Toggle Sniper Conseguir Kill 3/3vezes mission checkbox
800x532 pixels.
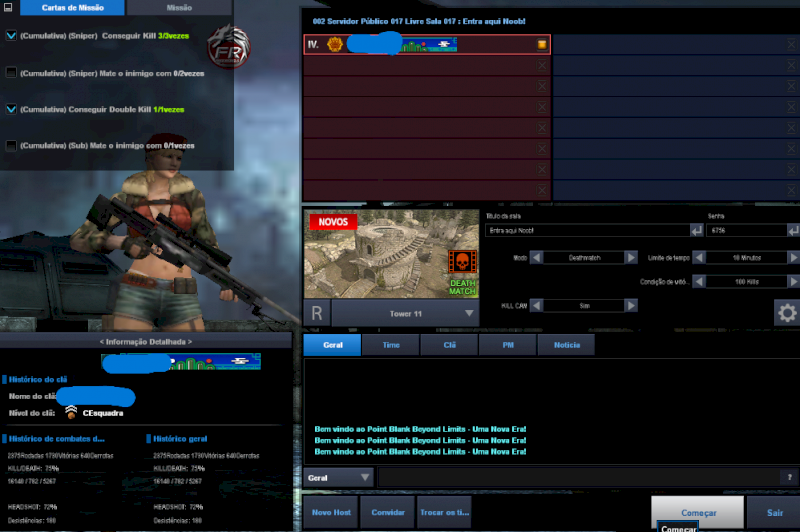(x=11, y=36)
